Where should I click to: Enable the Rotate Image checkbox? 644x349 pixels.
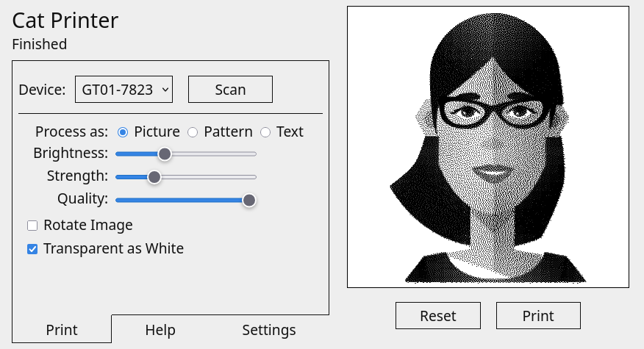pyautogui.click(x=32, y=226)
